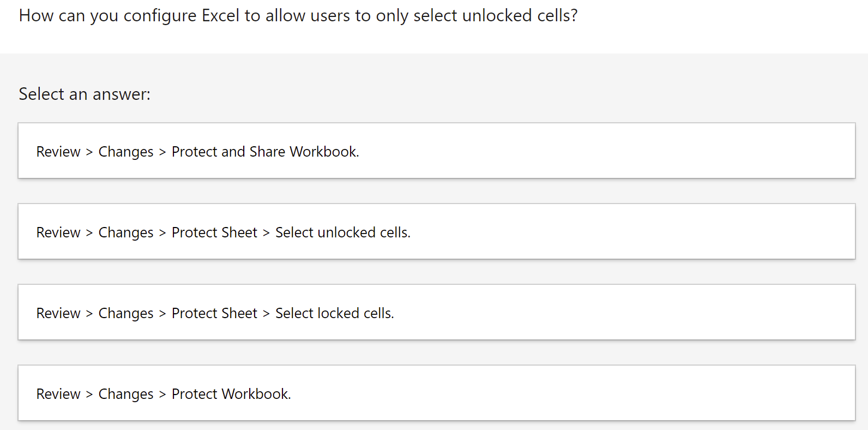Select the second option from the bottom
868x430 pixels.
pyautogui.click(x=434, y=312)
